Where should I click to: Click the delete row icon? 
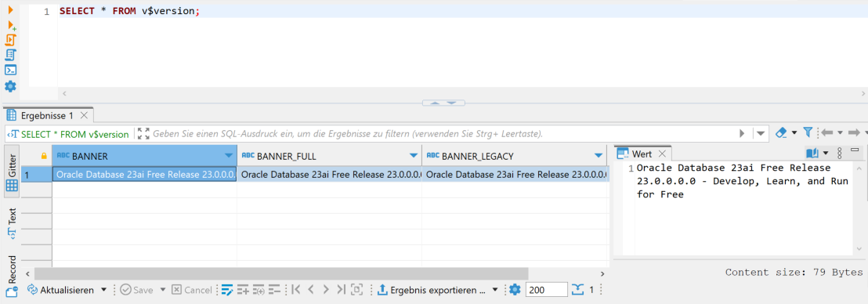point(274,290)
